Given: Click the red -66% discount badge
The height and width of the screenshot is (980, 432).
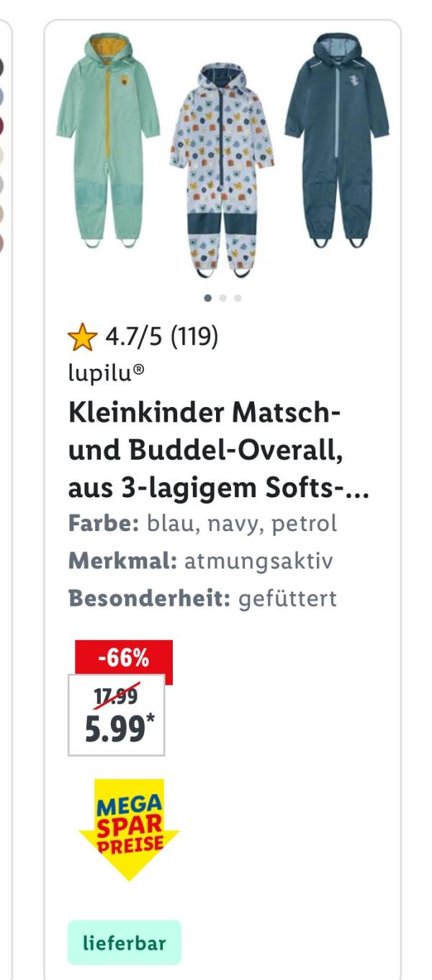Looking at the screenshot, I should coord(123,658).
